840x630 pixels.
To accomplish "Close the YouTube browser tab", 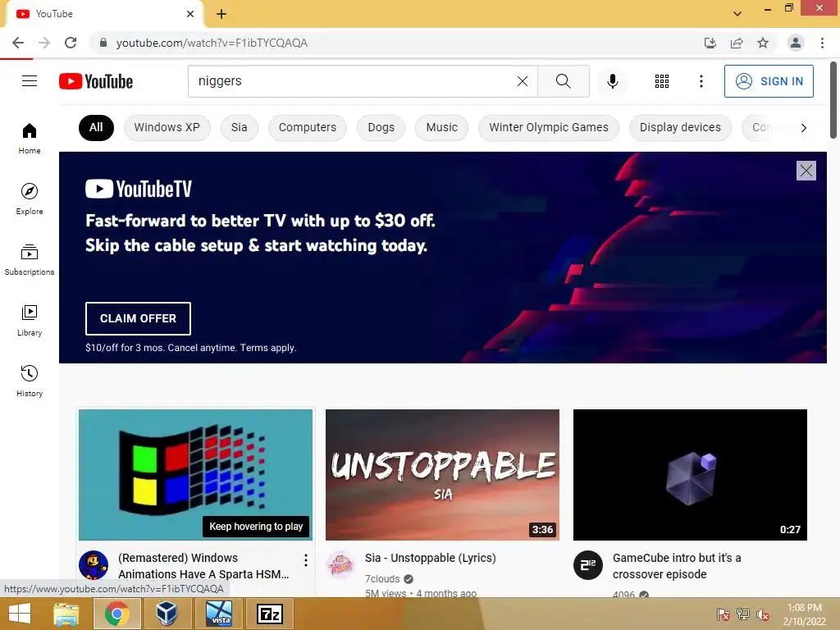I will (x=190, y=14).
